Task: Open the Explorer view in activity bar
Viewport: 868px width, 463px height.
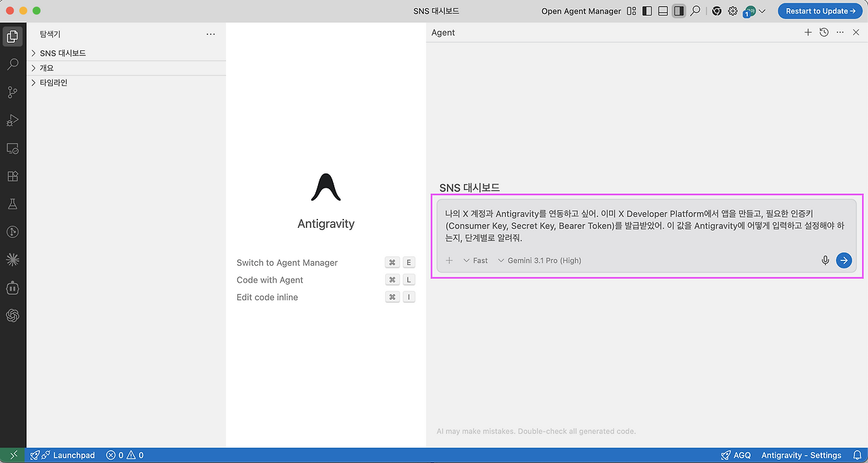Action: click(x=12, y=37)
